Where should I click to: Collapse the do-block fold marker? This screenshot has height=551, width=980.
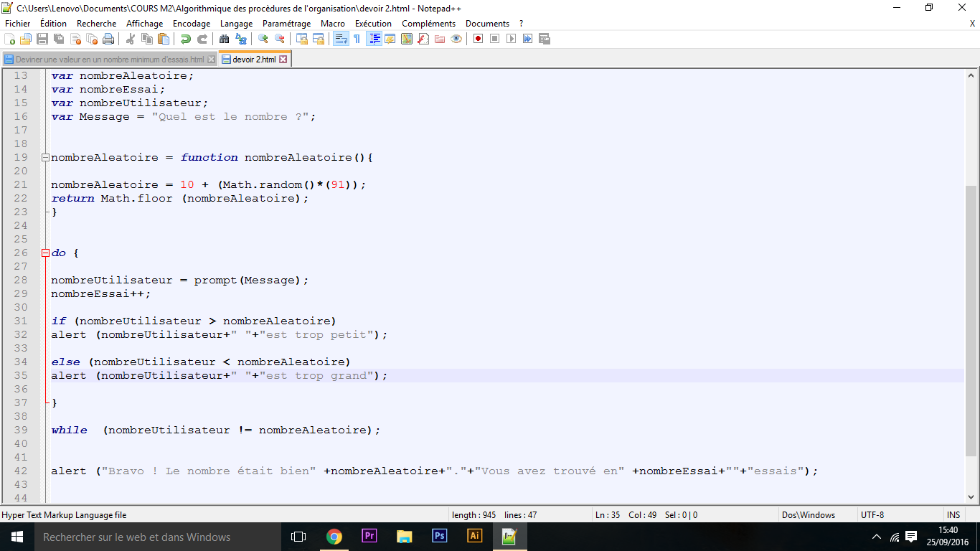[45, 253]
